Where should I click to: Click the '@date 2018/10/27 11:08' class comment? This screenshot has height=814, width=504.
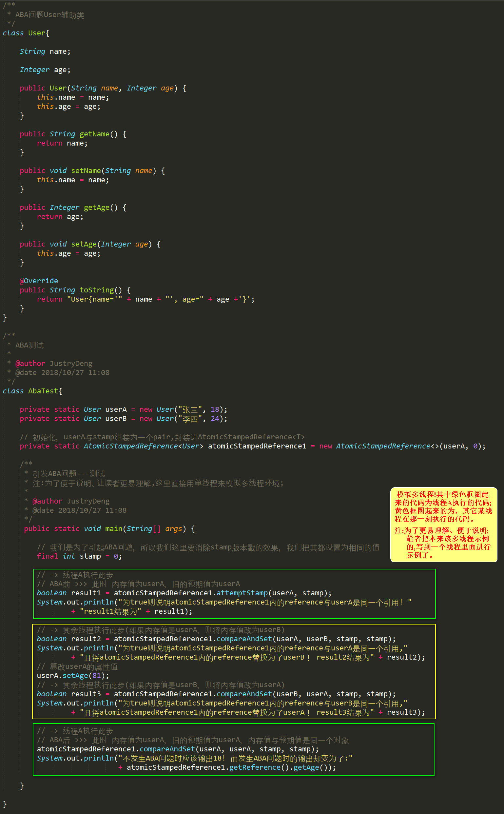[62, 372]
